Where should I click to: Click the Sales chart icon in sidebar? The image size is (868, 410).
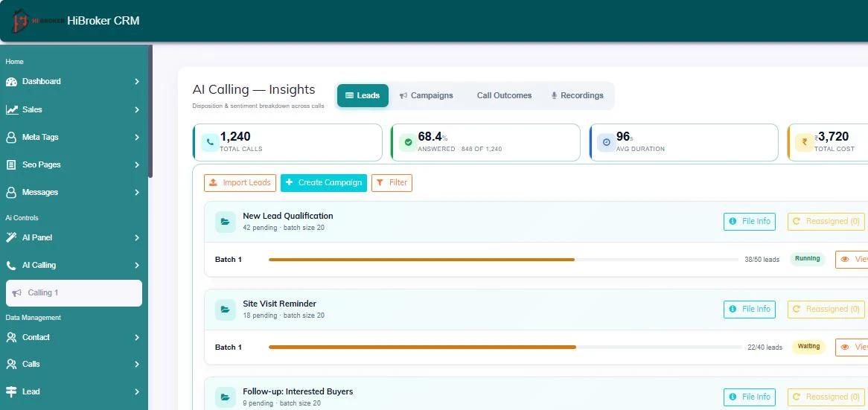click(12, 109)
